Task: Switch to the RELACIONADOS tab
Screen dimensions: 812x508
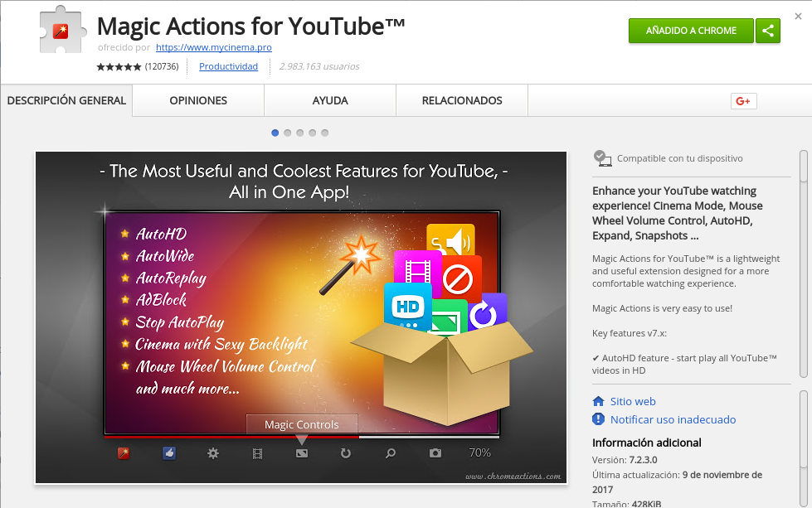Action: pyautogui.click(x=461, y=99)
